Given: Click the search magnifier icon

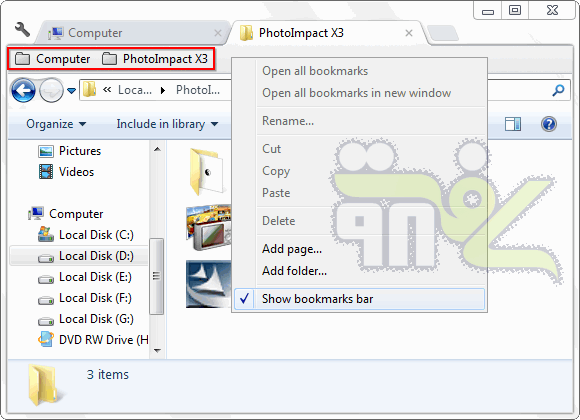Looking at the screenshot, I should point(558,90).
